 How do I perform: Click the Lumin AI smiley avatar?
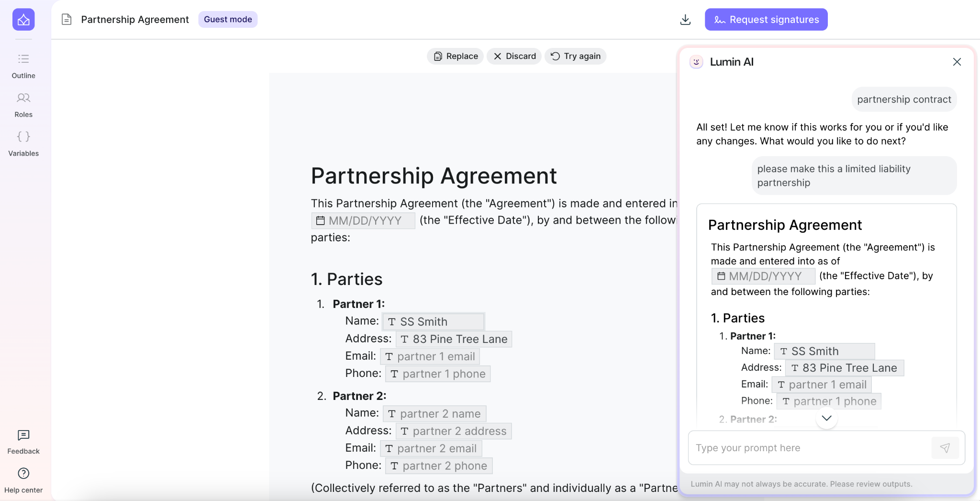tap(697, 62)
